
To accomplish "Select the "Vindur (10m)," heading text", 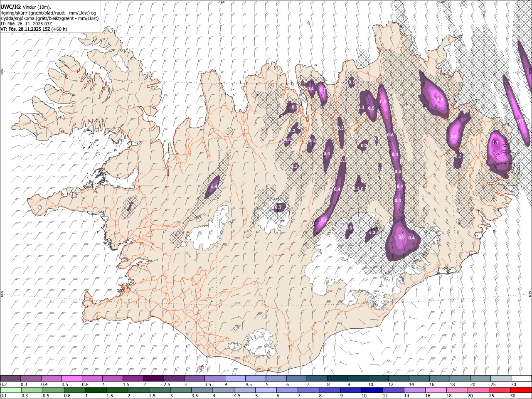I will (x=36, y=7).
